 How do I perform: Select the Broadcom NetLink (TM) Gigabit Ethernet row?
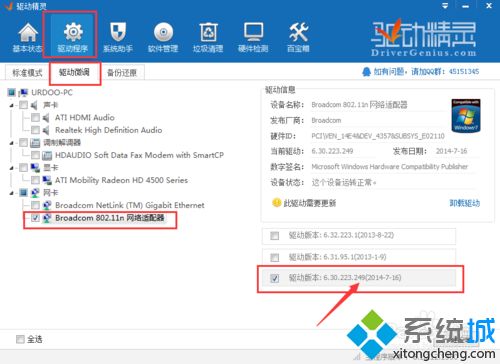pyautogui.click(x=130, y=205)
